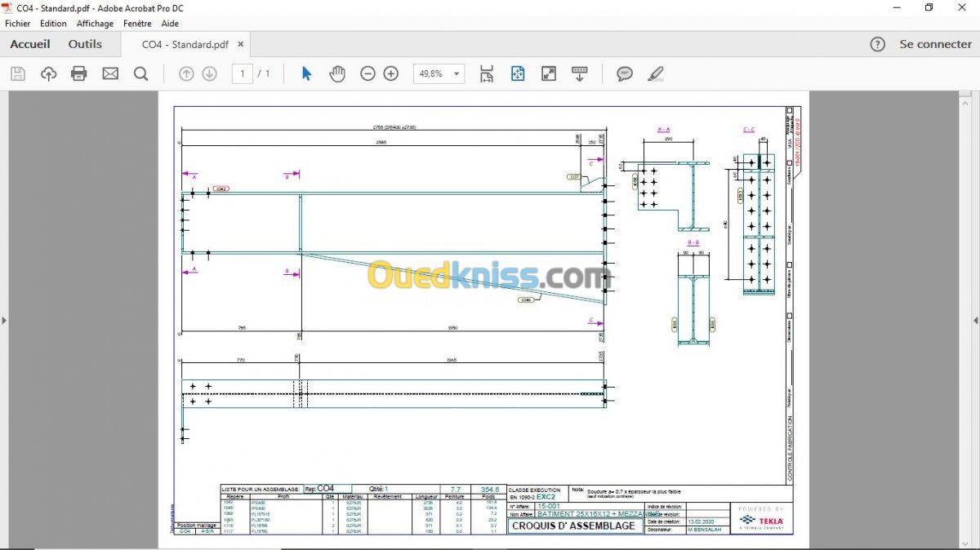The image size is (980, 550).
Task: Select the arrow selection tool
Action: pyautogui.click(x=306, y=73)
